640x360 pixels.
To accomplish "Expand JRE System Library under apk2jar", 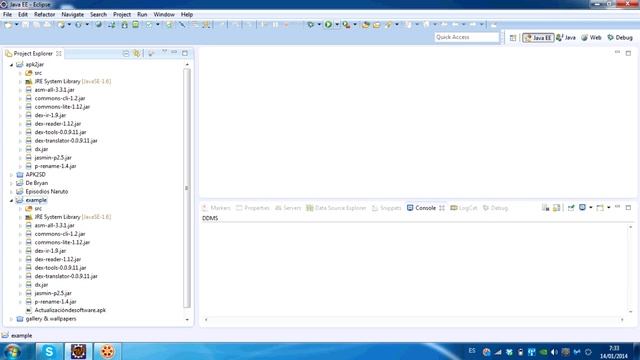I will (x=20, y=82).
